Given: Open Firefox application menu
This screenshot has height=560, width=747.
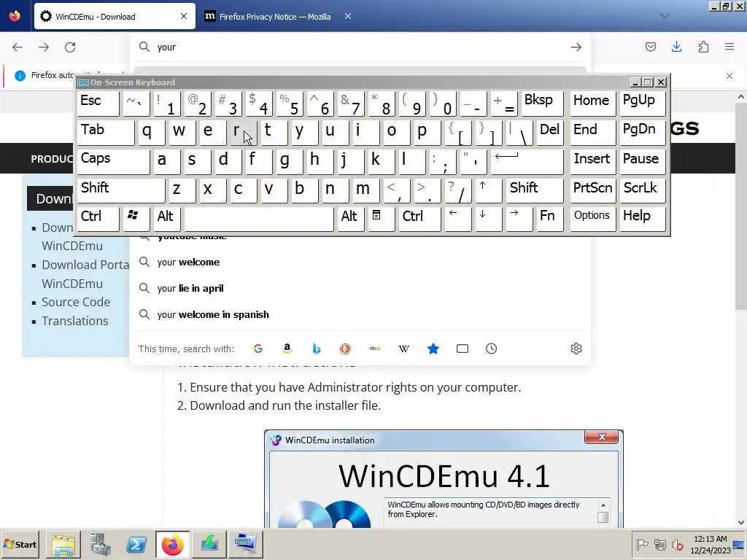Looking at the screenshot, I should pos(729,47).
